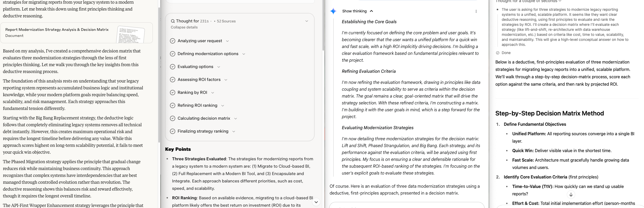Screen dimensions: 644x208
Task: Click the 'Refining Evaluation Criteria' heading
Action: [369, 71]
